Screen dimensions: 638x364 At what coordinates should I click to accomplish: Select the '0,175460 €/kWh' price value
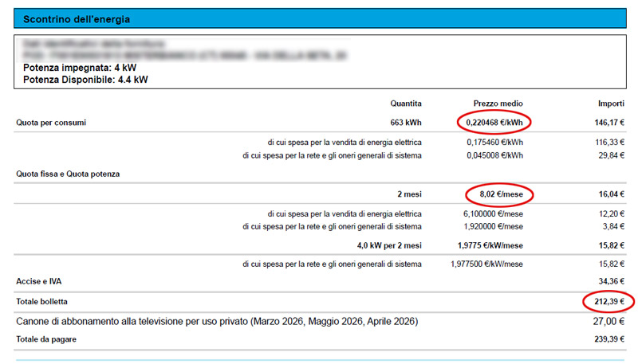point(494,143)
